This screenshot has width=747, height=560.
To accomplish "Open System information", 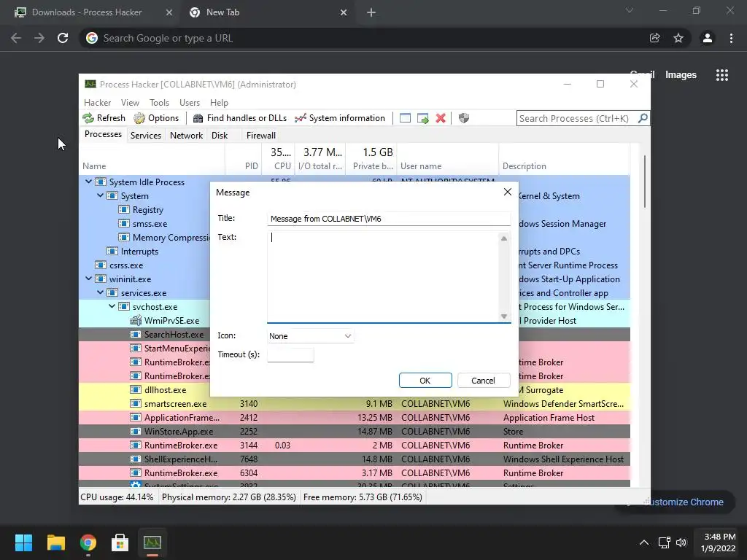I will pos(340,118).
